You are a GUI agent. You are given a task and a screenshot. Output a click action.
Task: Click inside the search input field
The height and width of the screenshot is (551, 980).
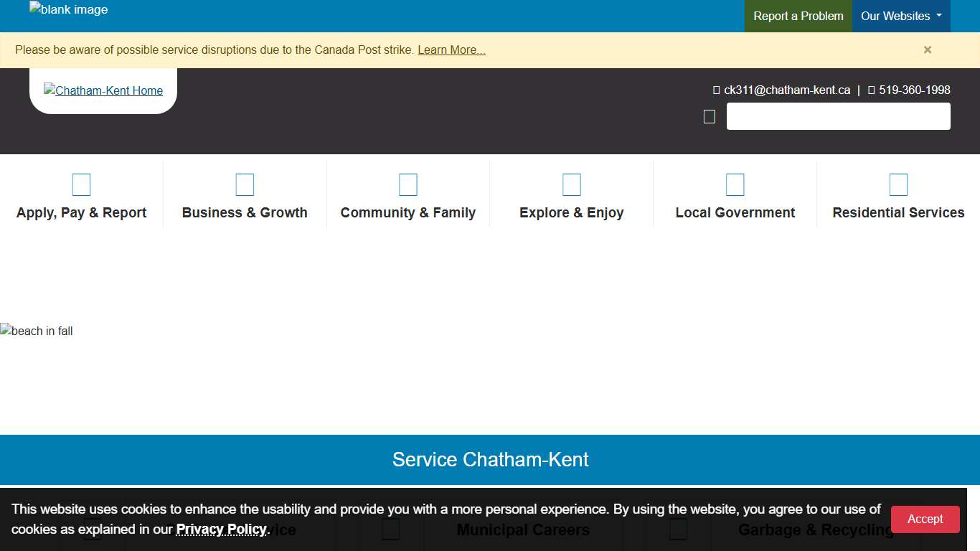[x=838, y=116]
